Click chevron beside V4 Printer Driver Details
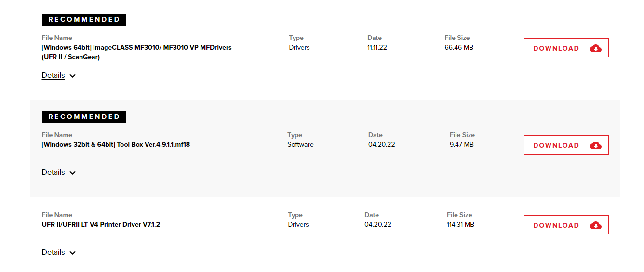Viewport: 644px width, 272px height. pyautogui.click(x=73, y=253)
